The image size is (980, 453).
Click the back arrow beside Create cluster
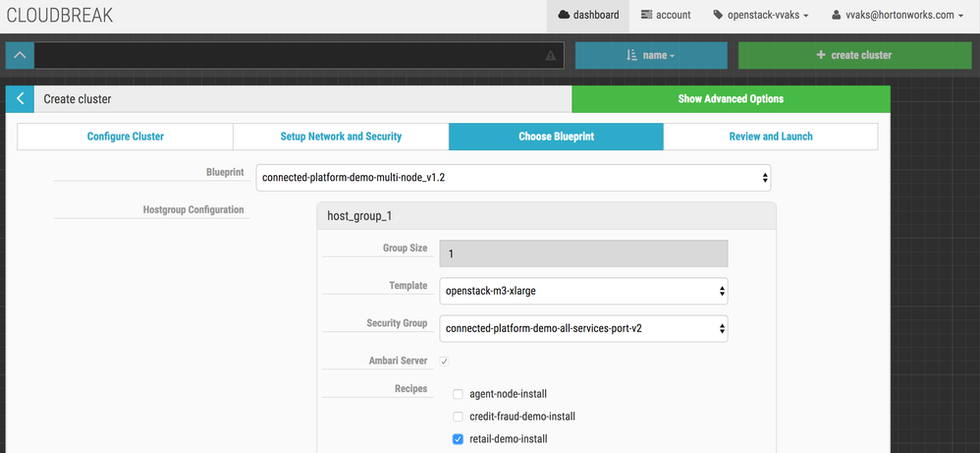tap(20, 99)
